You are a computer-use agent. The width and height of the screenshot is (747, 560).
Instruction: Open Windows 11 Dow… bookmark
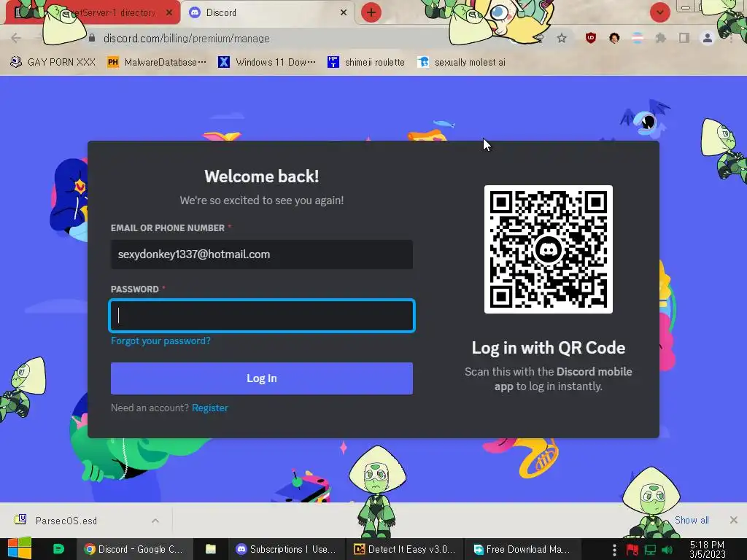pos(267,63)
